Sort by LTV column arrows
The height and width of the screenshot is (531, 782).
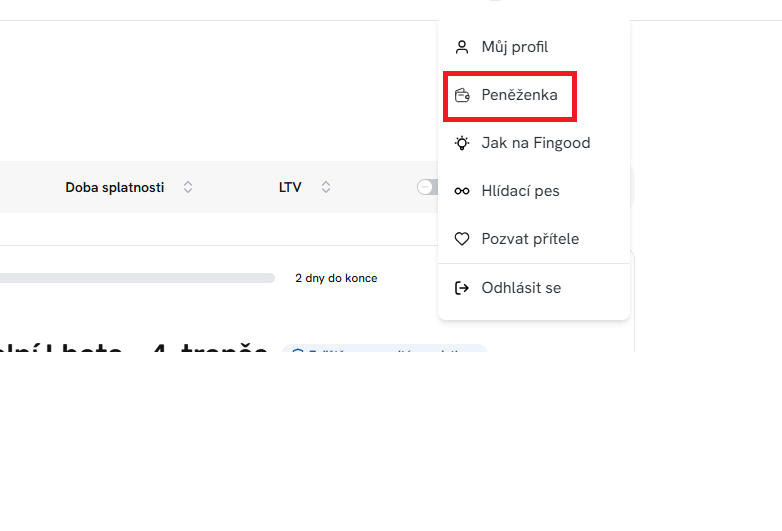[326, 187]
